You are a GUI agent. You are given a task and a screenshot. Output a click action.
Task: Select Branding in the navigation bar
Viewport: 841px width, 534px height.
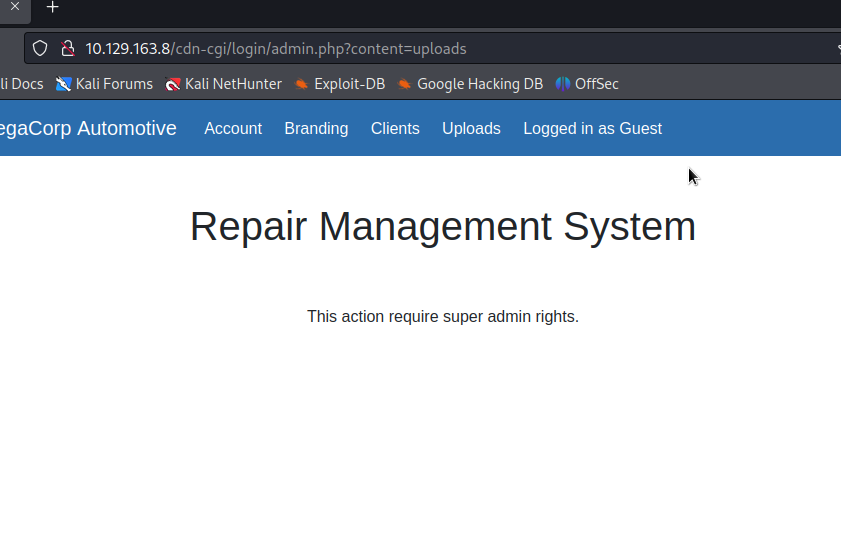pos(316,128)
